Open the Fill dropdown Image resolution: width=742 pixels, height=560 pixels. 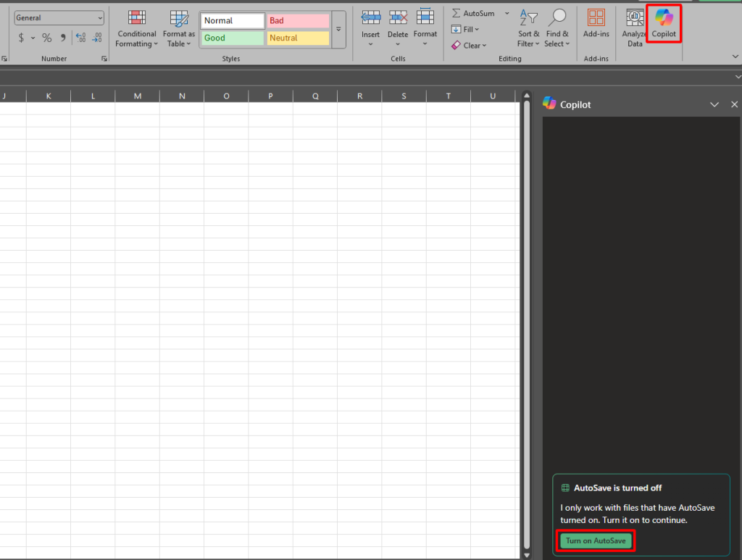pos(465,30)
